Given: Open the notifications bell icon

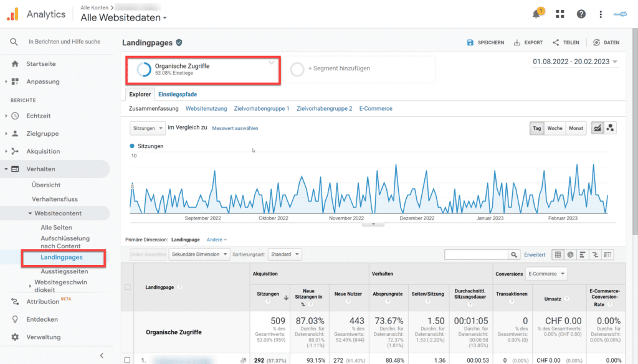Looking at the screenshot, I should (537, 14).
